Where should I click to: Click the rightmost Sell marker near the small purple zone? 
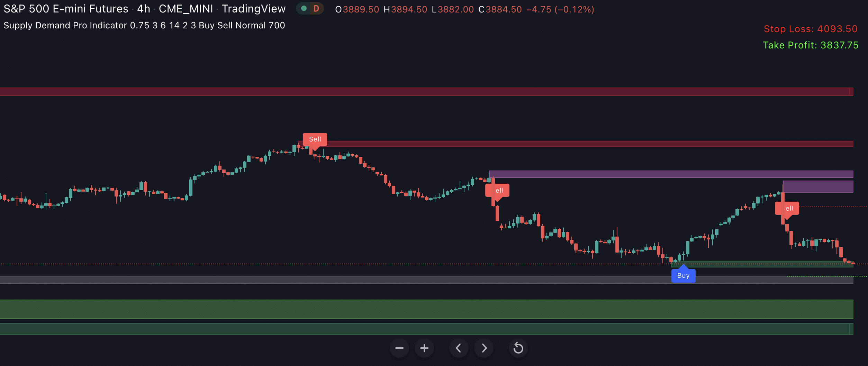[787, 208]
